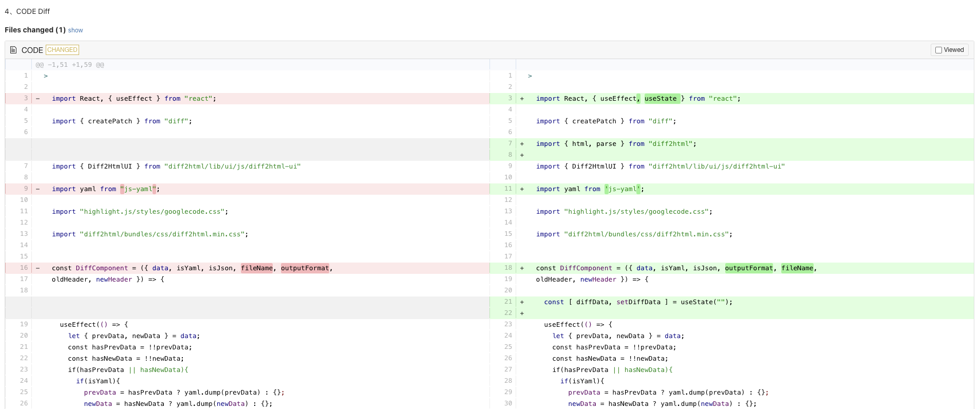
Task: Click the highlighted useState token in the added line
Action: [x=662, y=99]
